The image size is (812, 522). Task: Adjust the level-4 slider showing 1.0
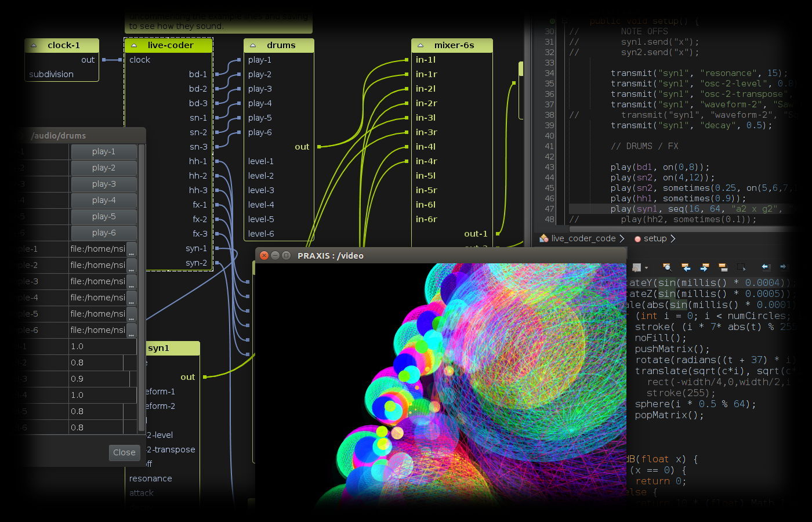pyautogui.click(x=103, y=395)
